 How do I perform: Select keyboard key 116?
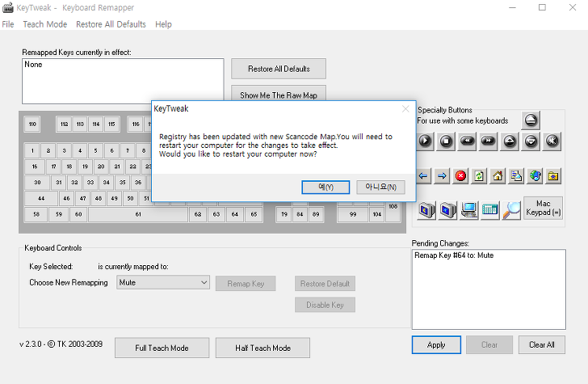[x=136, y=124]
